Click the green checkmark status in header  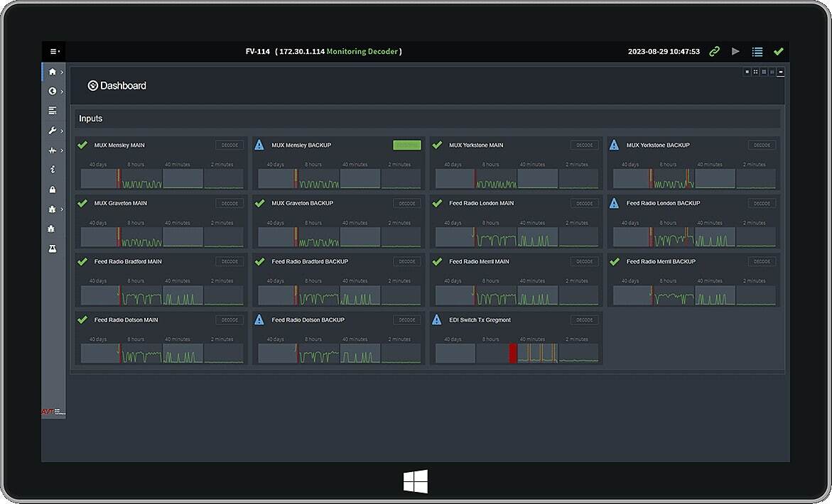(x=779, y=51)
